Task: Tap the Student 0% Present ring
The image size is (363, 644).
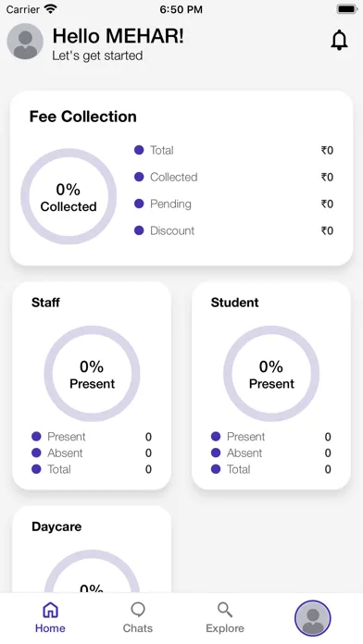Action: [x=271, y=373]
